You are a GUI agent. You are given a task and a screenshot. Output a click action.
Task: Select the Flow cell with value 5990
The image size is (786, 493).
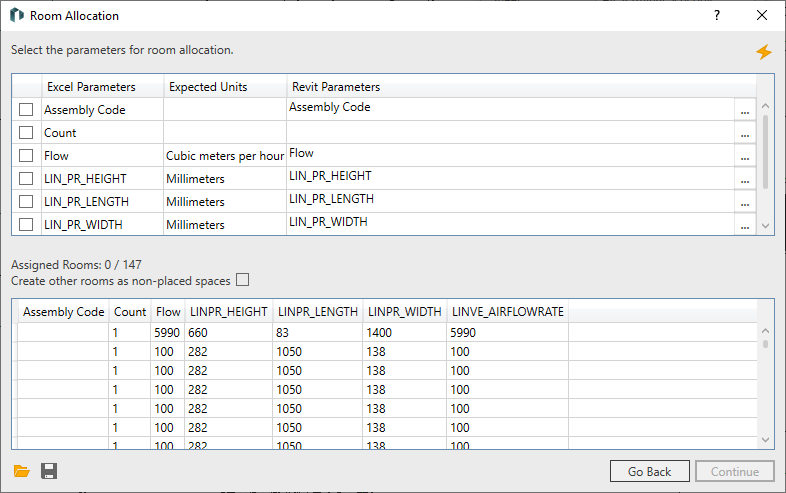[x=167, y=333]
